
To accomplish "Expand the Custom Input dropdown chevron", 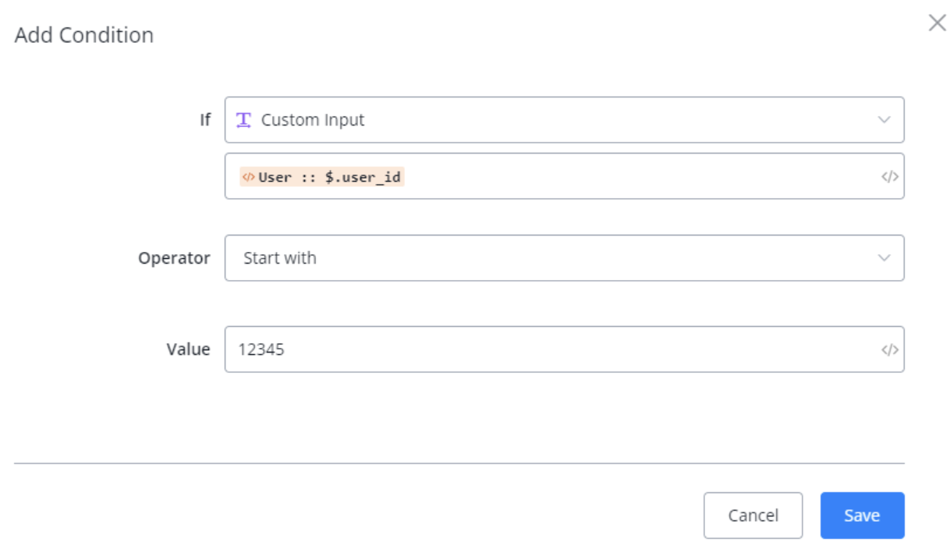I will coord(884,120).
